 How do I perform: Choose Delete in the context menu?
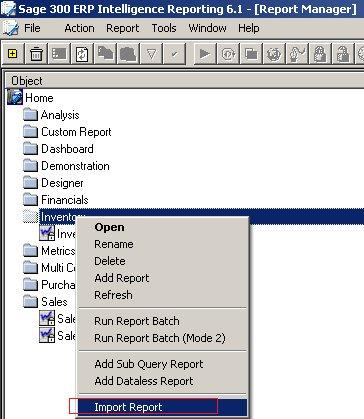[163, 261]
